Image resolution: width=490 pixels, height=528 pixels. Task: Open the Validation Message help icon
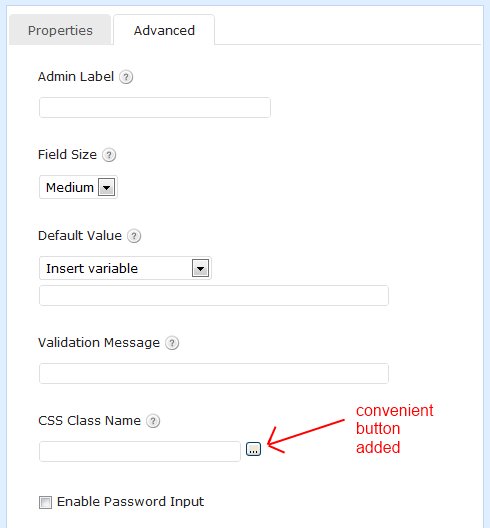172,343
